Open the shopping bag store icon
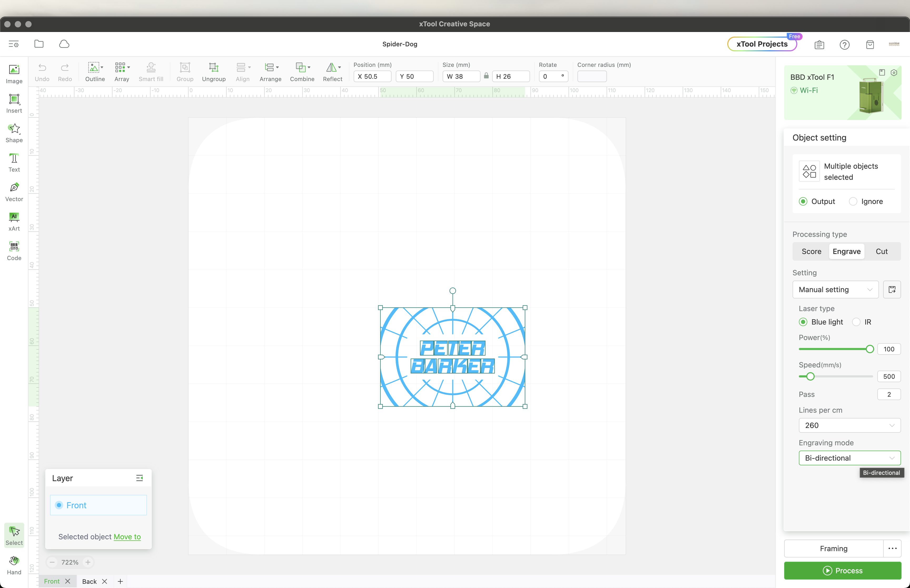This screenshot has height=588, width=910. (x=870, y=45)
